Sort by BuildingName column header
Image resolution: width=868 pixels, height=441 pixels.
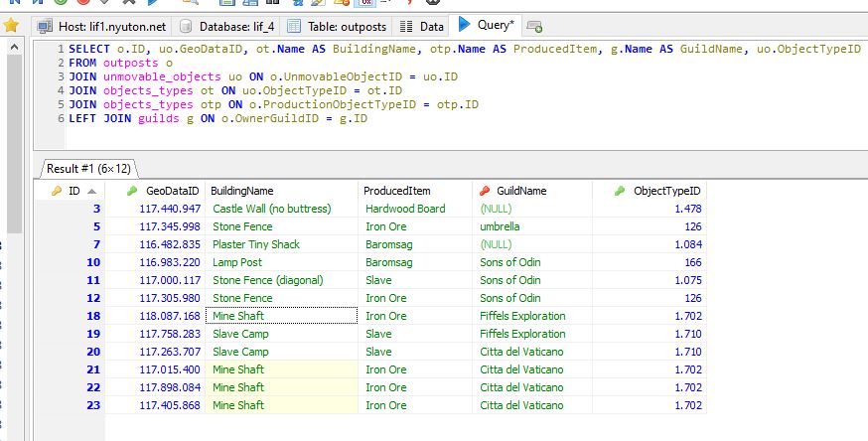pos(242,191)
